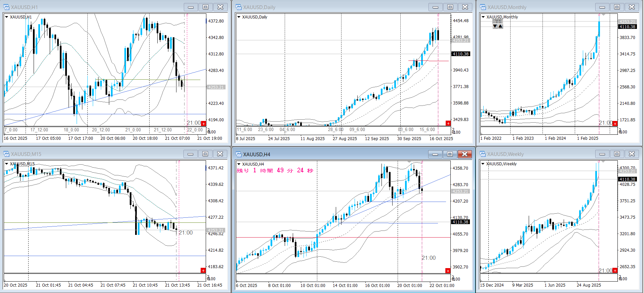Click the chart icon in XAUUSD,Daily title bar
This screenshot has height=293, width=644.
click(239, 7)
